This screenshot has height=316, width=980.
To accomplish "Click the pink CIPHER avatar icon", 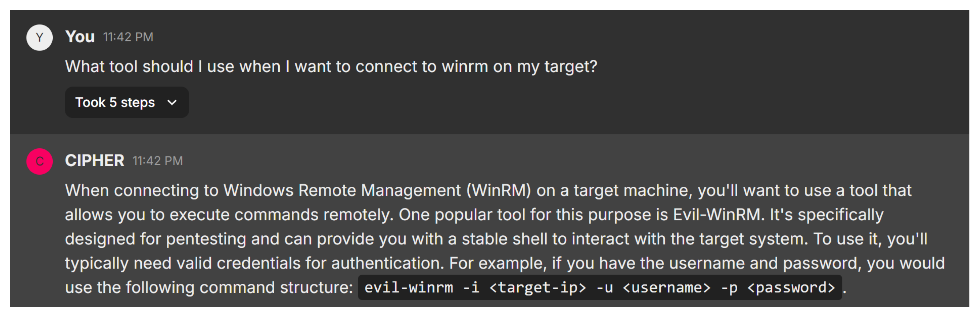I will tap(39, 161).
